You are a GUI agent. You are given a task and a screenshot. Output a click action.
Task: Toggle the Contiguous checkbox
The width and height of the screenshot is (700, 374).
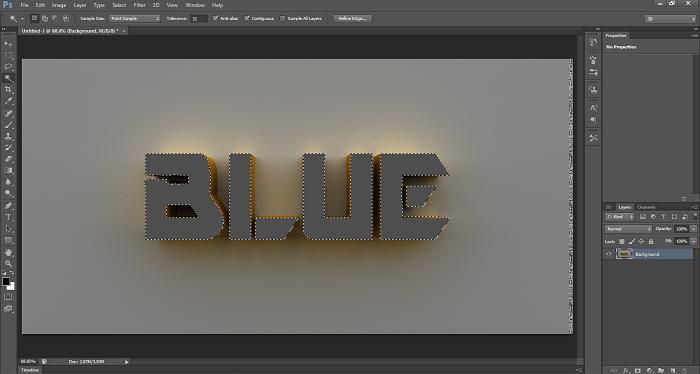click(247, 18)
